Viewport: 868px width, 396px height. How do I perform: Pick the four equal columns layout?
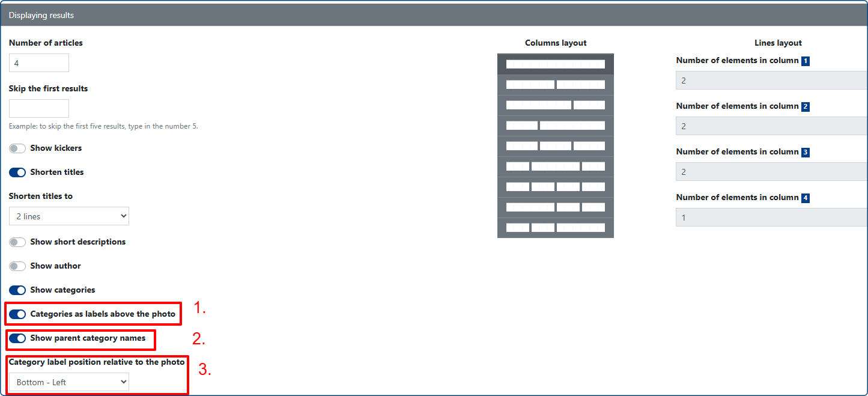pos(555,187)
